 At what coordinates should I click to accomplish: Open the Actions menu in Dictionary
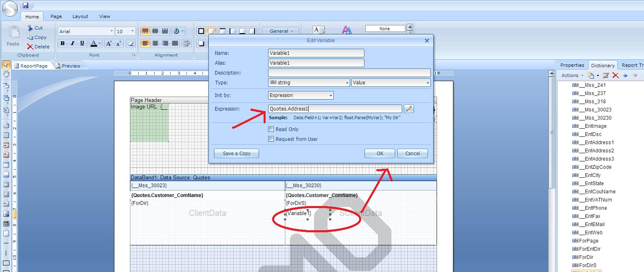pyautogui.click(x=572, y=75)
